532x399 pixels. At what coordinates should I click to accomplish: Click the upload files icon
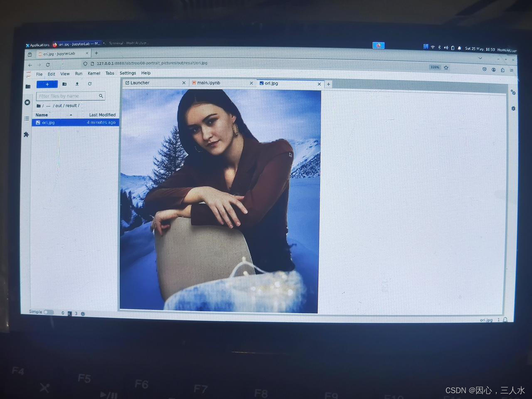tap(77, 84)
